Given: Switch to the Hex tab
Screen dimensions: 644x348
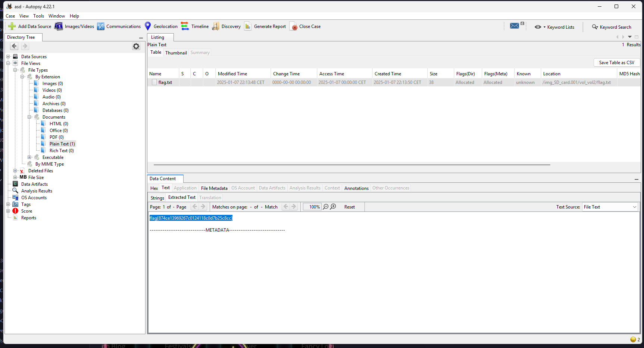Looking at the screenshot, I should pos(154,188).
